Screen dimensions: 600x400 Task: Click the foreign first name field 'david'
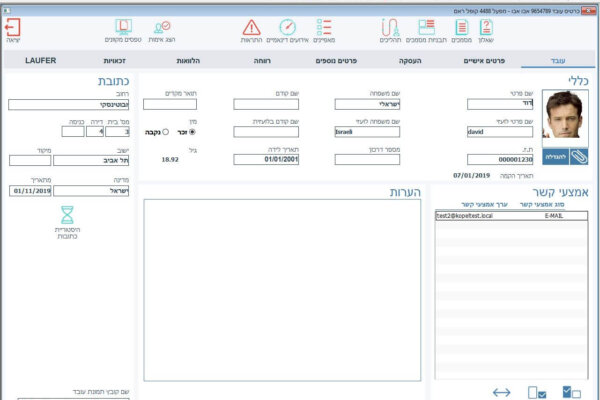(x=500, y=132)
